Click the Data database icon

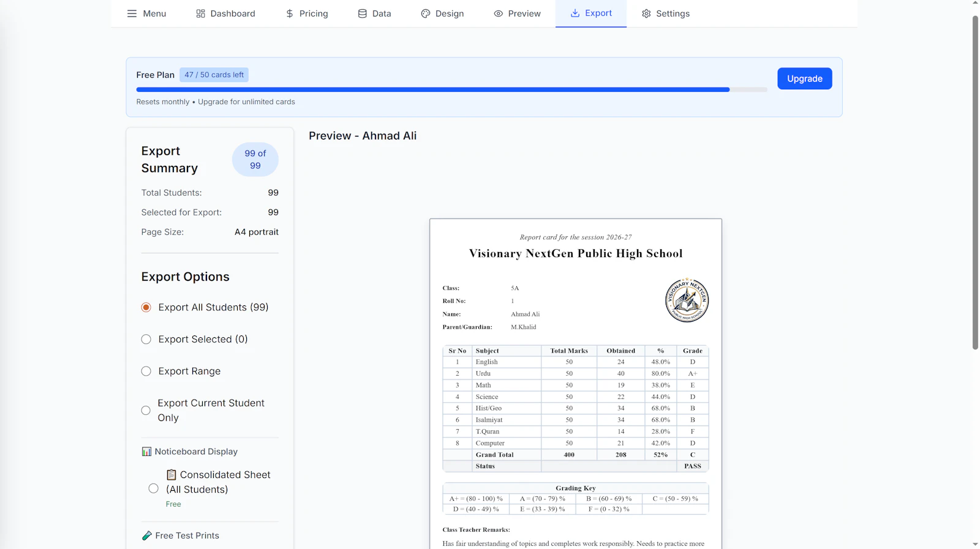click(363, 13)
